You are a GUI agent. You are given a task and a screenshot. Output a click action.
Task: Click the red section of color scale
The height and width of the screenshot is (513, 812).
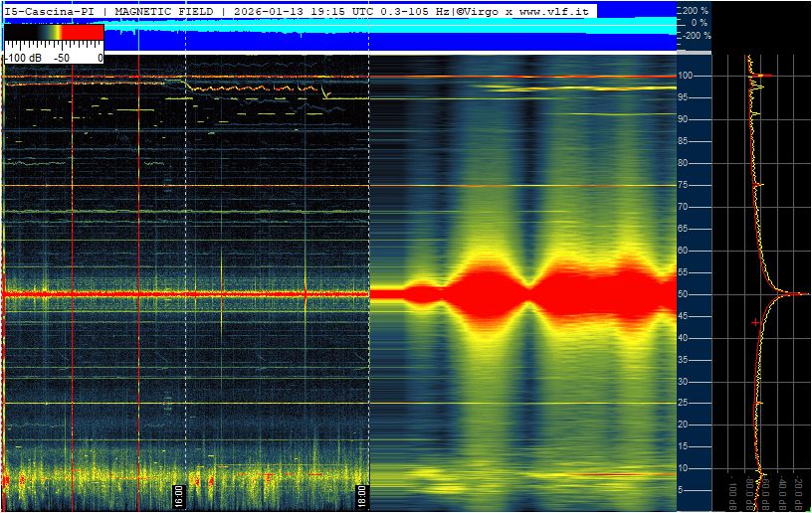click(x=83, y=32)
